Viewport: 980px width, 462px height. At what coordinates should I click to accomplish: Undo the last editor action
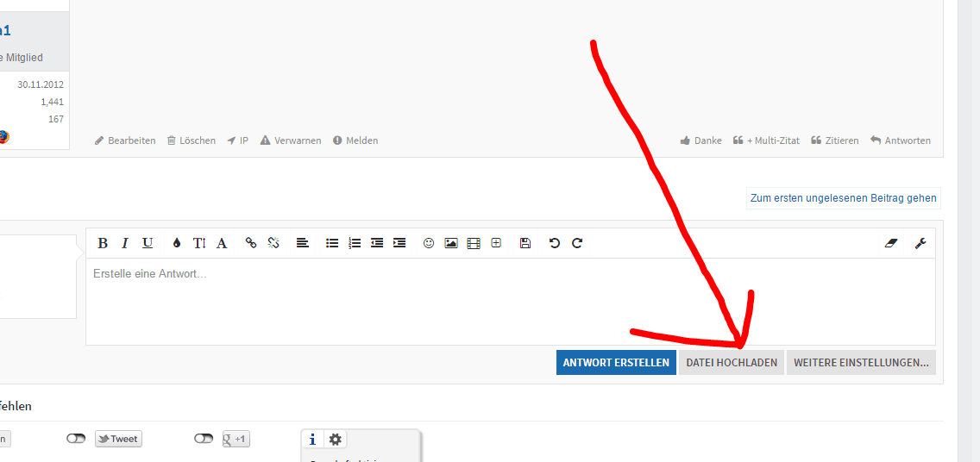coord(555,243)
